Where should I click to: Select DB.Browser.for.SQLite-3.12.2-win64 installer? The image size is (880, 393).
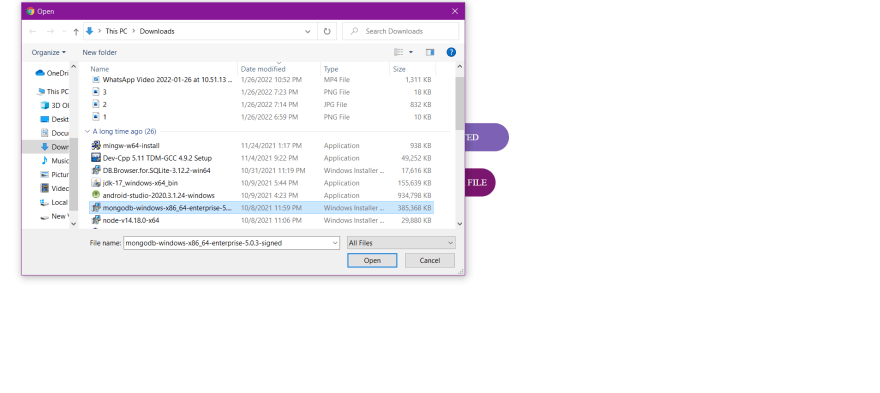pos(262,170)
